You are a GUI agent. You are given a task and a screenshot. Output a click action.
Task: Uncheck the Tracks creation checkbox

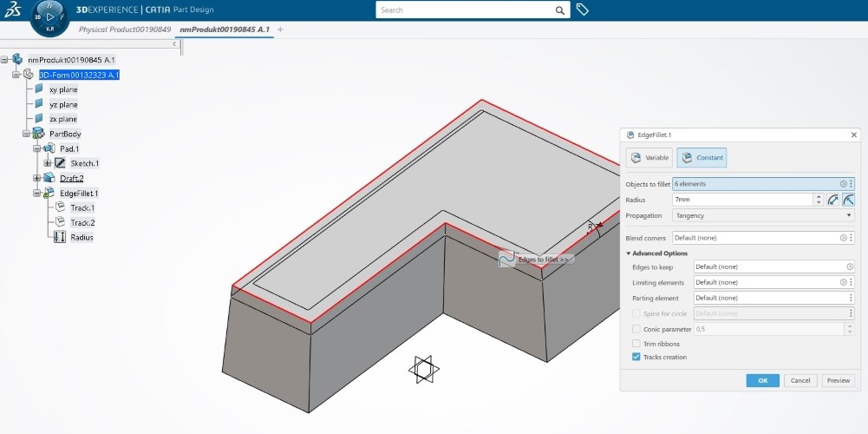pyautogui.click(x=636, y=357)
